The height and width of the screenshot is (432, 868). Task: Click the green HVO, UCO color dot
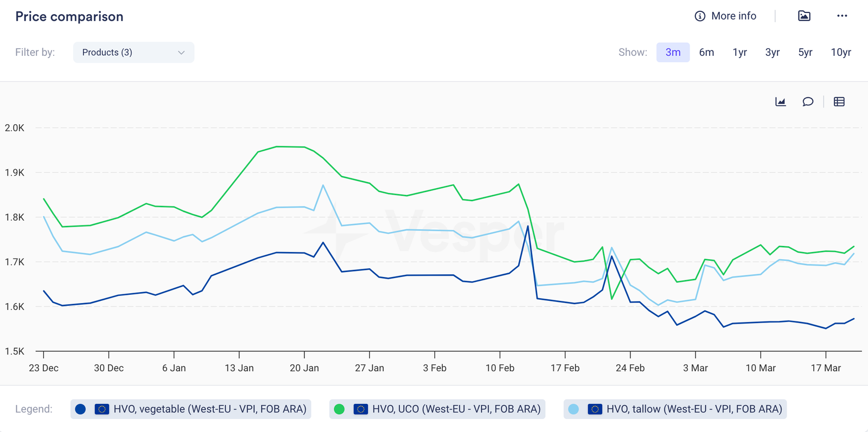coord(340,409)
